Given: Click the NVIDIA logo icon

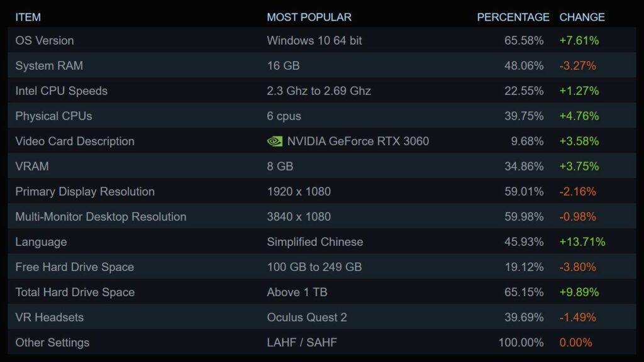Looking at the screenshot, I should click(x=275, y=141).
